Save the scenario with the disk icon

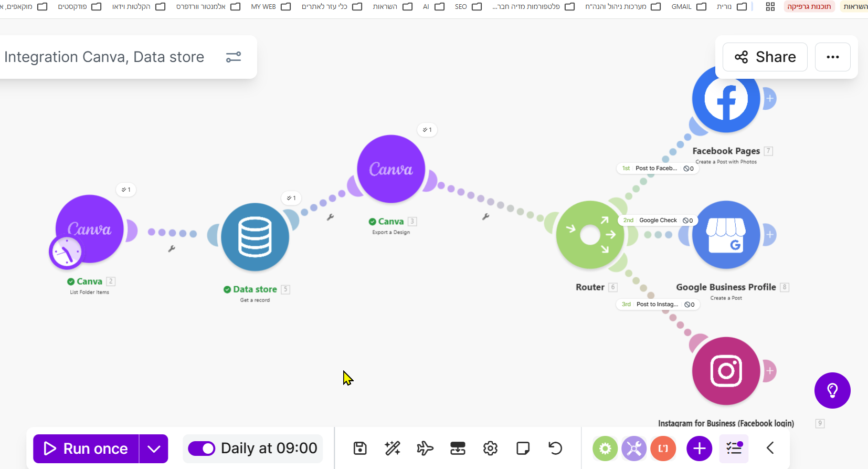point(360,448)
